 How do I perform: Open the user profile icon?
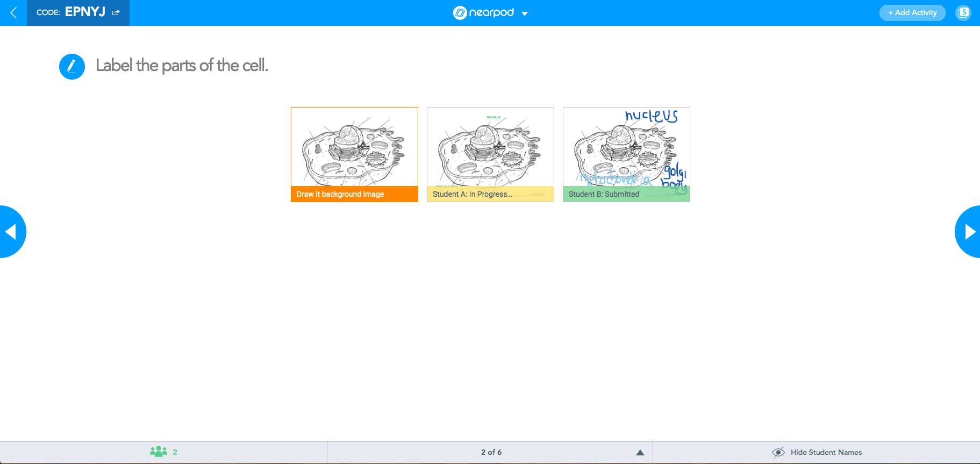point(963,13)
